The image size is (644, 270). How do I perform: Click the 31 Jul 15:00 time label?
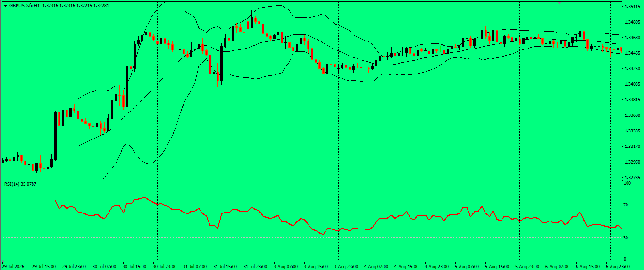pos(226,267)
